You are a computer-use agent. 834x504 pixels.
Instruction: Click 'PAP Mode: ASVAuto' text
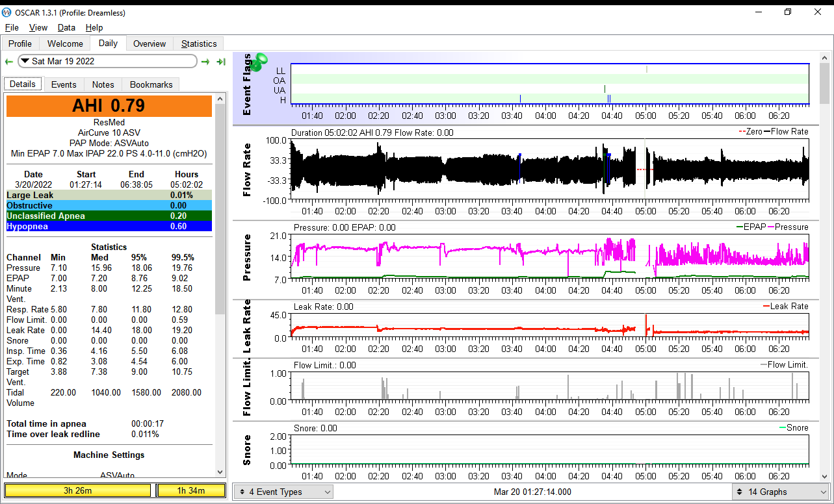[109, 142]
